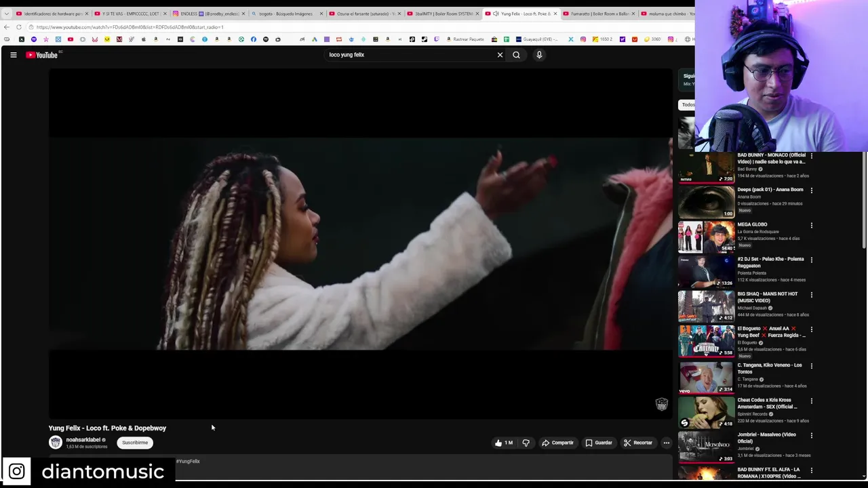Reload the current page
The width and height of the screenshot is (868, 488).
point(19,27)
